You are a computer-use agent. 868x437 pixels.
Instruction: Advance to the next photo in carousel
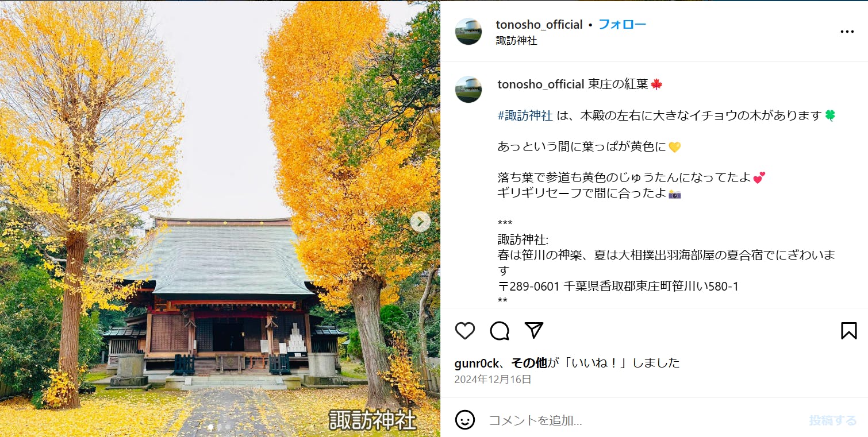420,222
